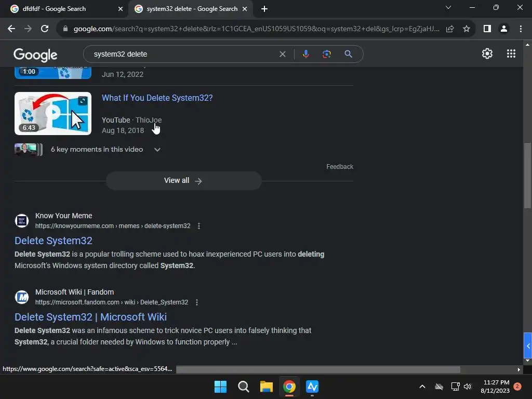This screenshot has width=532, height=399.
Task: Click the vertical page scrollbar
Action: pyautogui.click(x=527, y=176)
